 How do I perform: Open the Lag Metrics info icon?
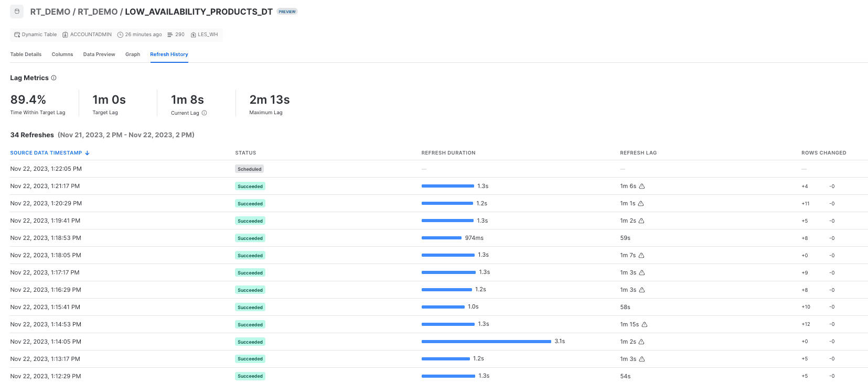[x=53, y=78]
